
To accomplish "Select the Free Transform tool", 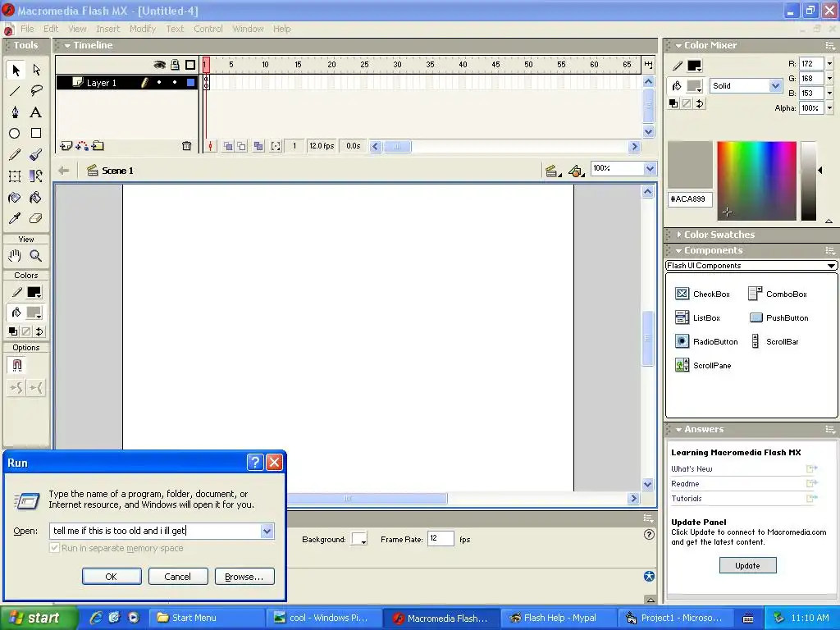I will pos(15,176).
